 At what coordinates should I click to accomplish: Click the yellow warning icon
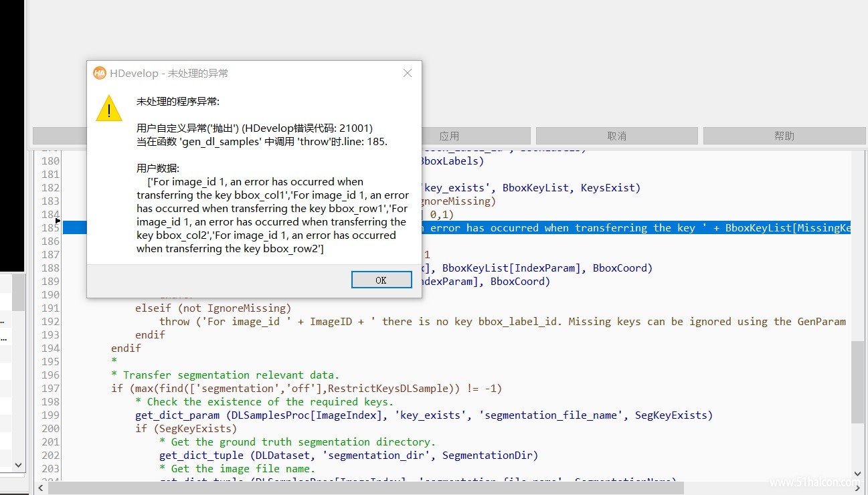(x=109, y=108)
